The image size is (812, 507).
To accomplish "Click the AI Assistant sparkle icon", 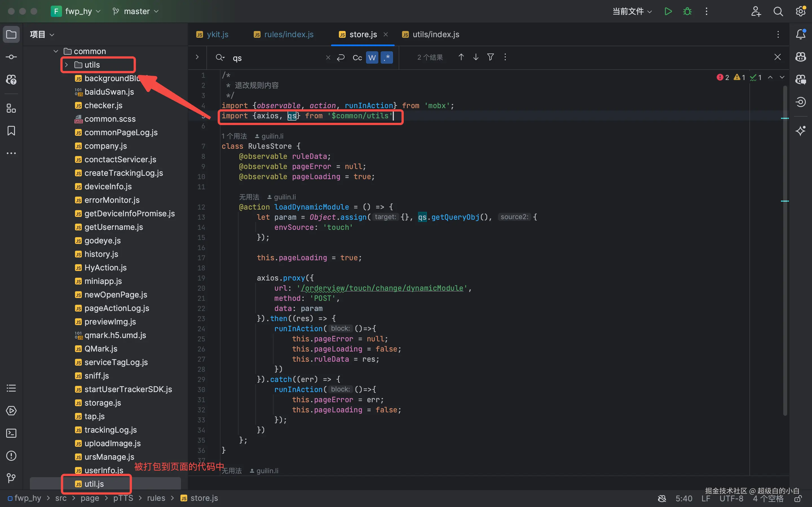I will click(x=801, y=131).
